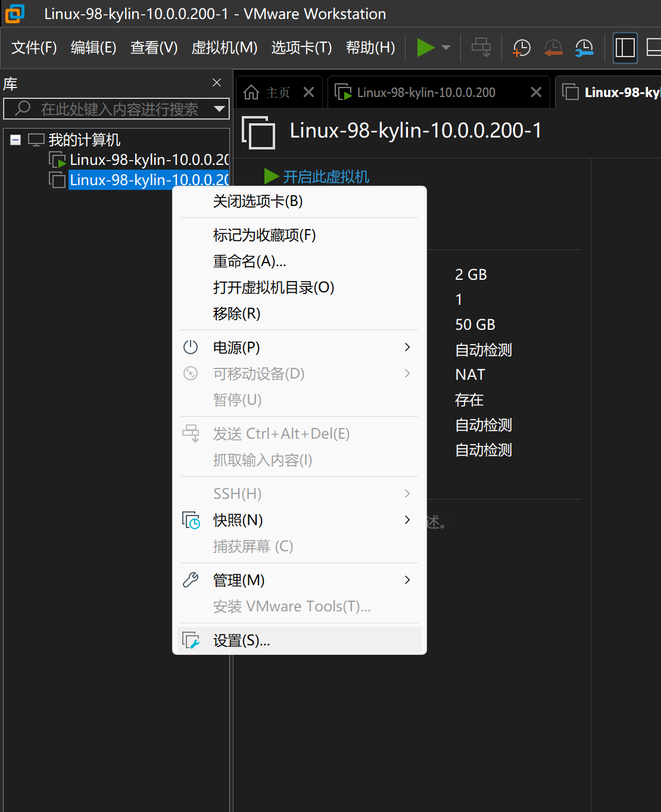Screen dimensions: 661x812
Task: Click the revert to snapshot toolbar icon
Action: pos(553,48)
